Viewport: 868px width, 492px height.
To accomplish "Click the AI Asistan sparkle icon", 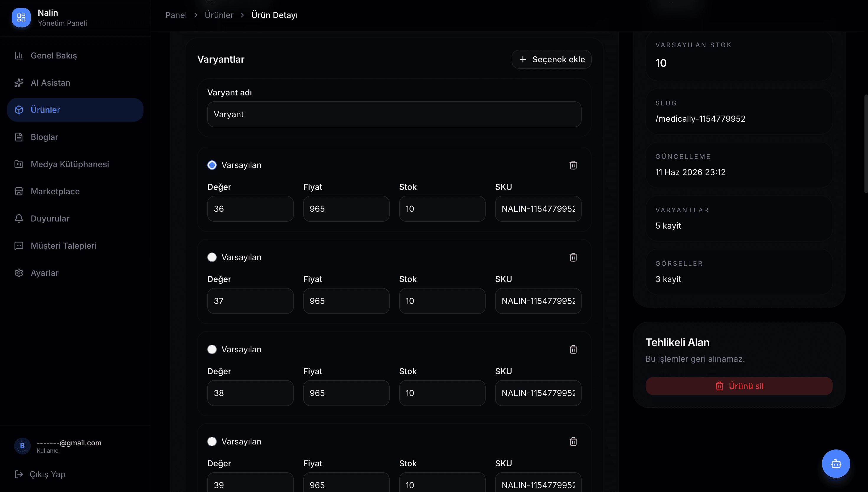I will (x=19, y=83).
